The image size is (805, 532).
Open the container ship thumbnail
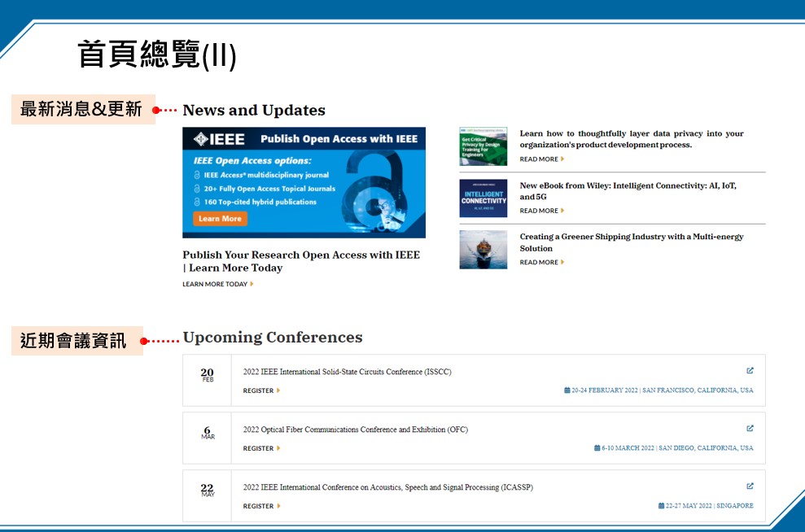click(x=483, y=250)
